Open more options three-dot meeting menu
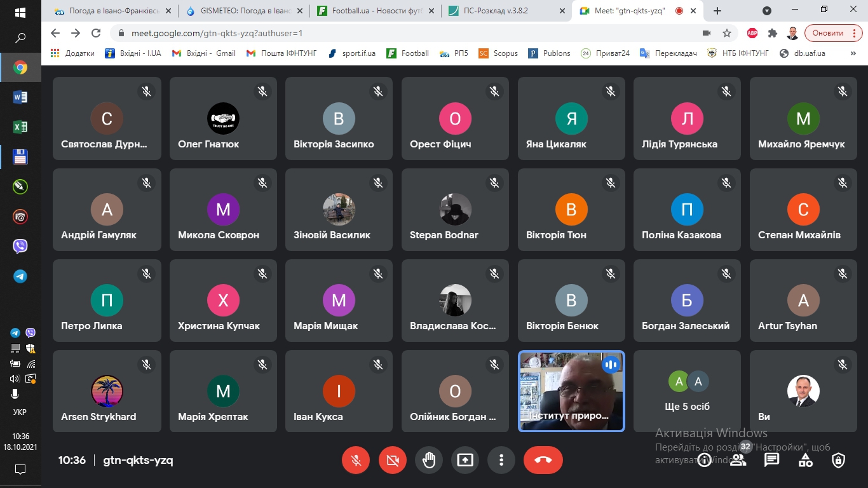 501,460
